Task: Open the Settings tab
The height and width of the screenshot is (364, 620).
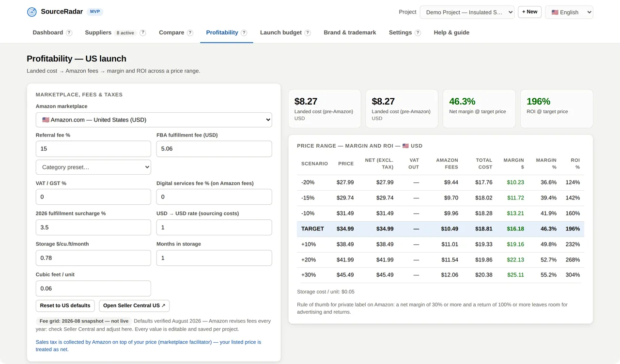Action: tap(400, 32)
